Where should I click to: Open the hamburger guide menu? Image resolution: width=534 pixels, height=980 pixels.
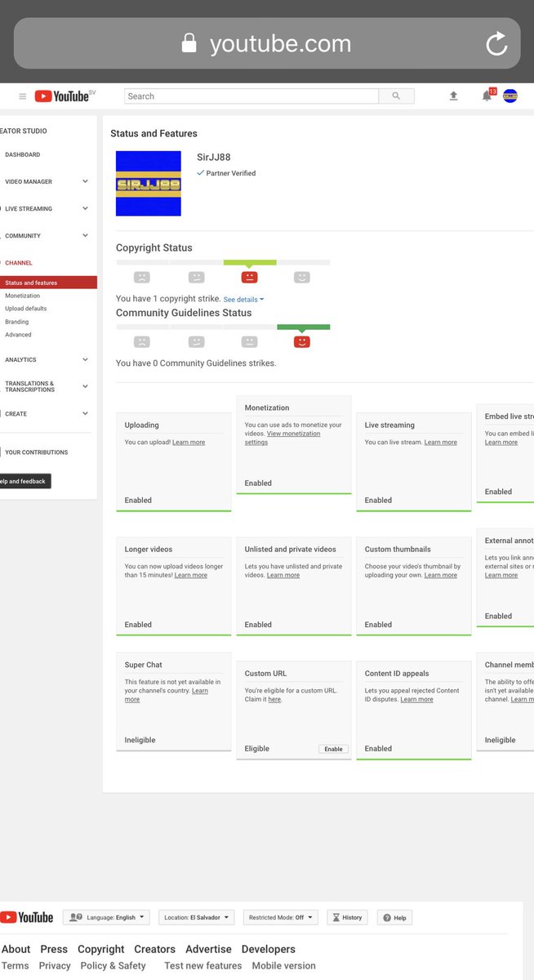(x=22, y=96)
